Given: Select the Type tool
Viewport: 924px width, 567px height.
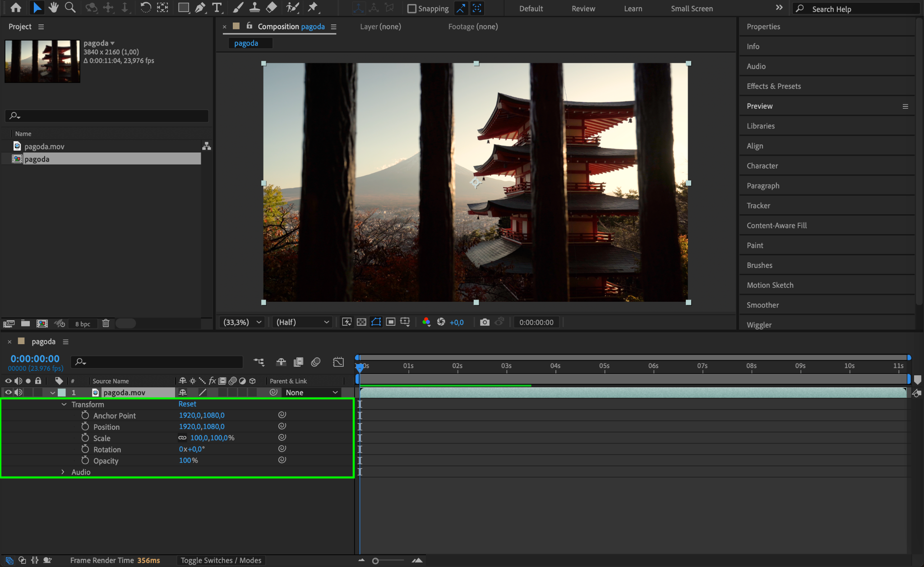Looking at the screenshot, I should pyautogui.click(x=217, y=8).
